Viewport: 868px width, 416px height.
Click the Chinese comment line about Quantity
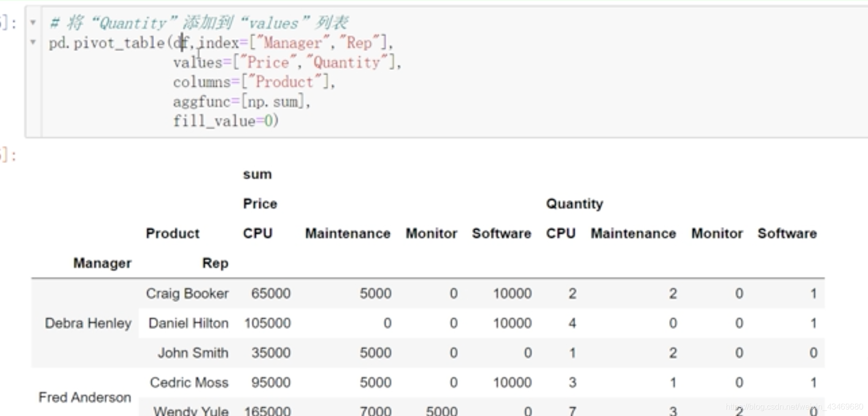tap(199, 23)
